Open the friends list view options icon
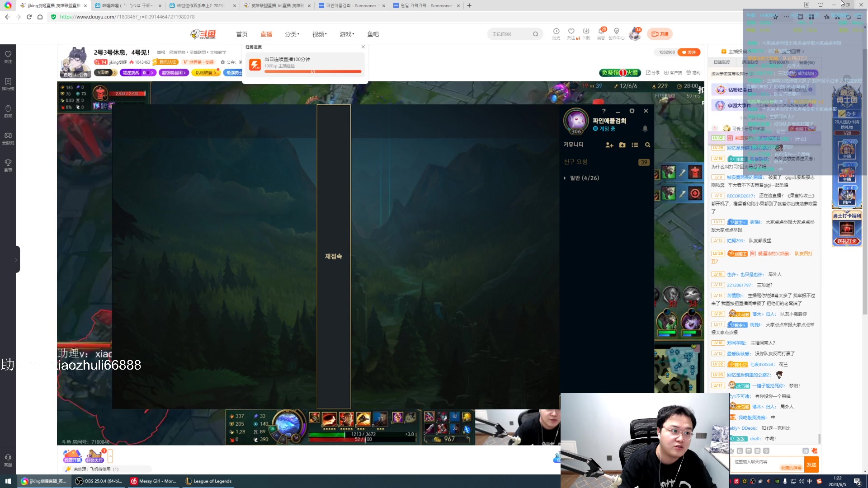The height and width of the screenshot is (488, 868). coord(635,145)
